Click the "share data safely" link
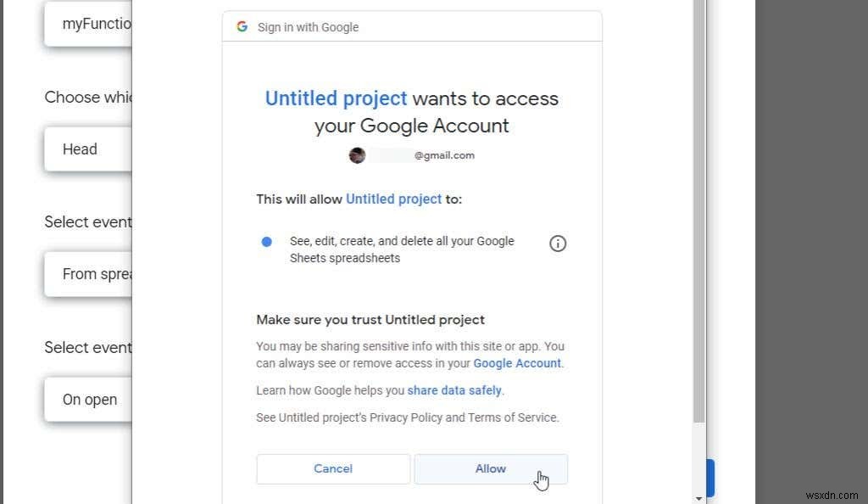 pos(454,390)
